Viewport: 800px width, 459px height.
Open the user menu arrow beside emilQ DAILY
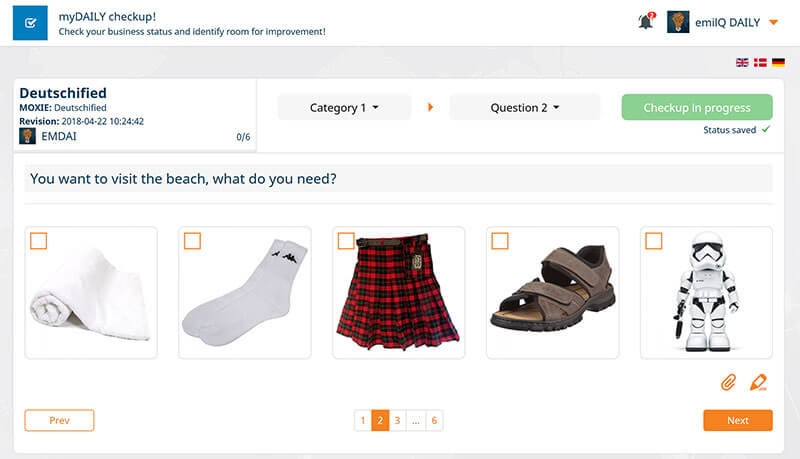[x=773, y=22]
